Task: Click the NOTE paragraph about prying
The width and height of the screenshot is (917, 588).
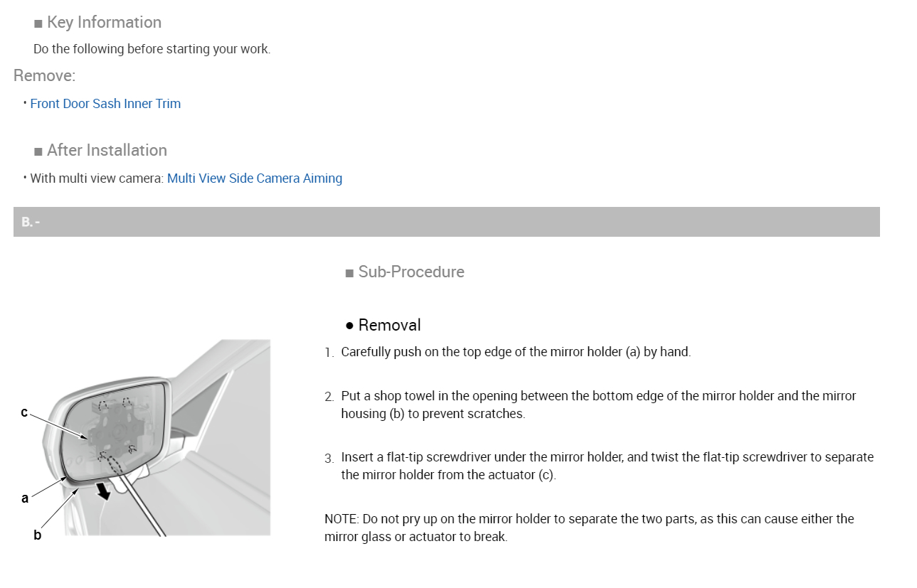Action: coord(589,528)
